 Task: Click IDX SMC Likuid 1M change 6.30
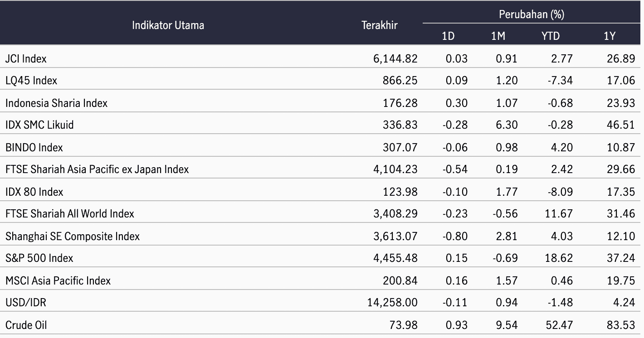[x=507, y=125]
